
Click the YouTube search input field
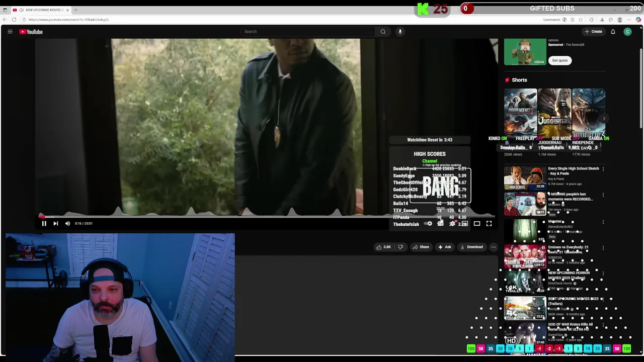(307, 32)
